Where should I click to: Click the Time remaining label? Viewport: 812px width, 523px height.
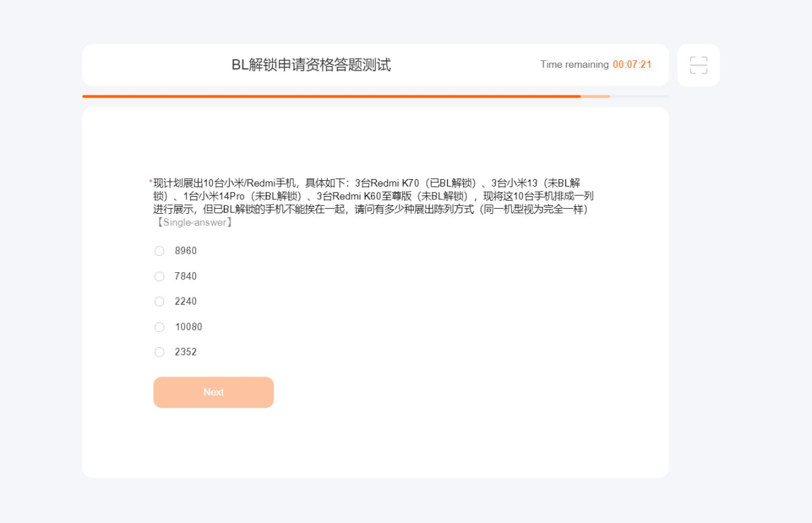(x=574, y=65)
